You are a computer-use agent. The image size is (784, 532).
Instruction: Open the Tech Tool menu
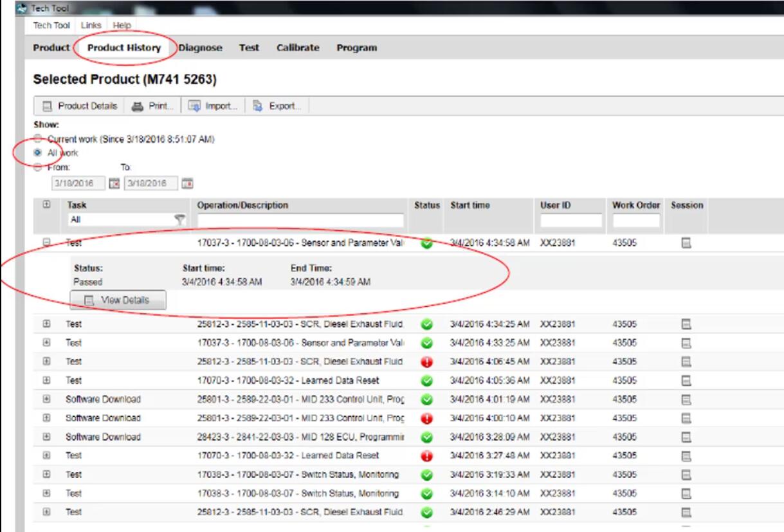point(51,25)
